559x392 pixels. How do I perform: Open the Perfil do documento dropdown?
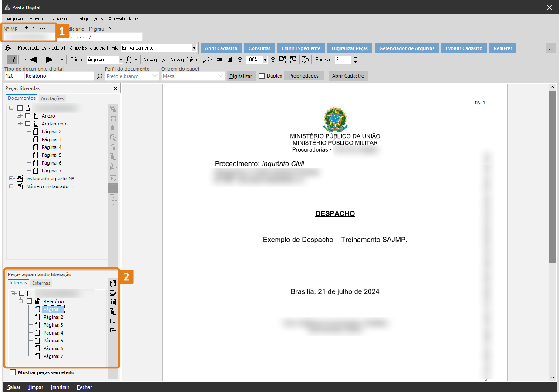pyautogui.click(x=155, y=76)
